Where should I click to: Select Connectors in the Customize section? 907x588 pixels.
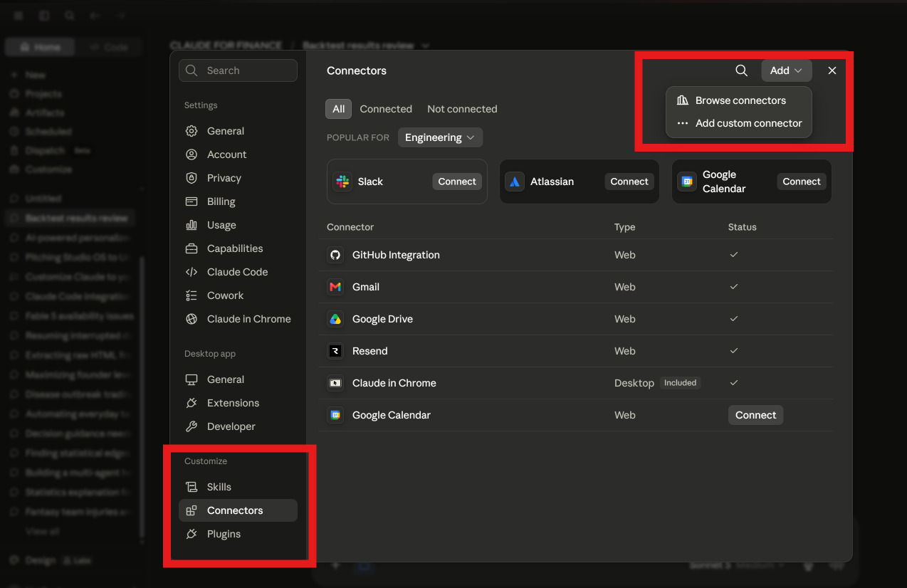238,510
